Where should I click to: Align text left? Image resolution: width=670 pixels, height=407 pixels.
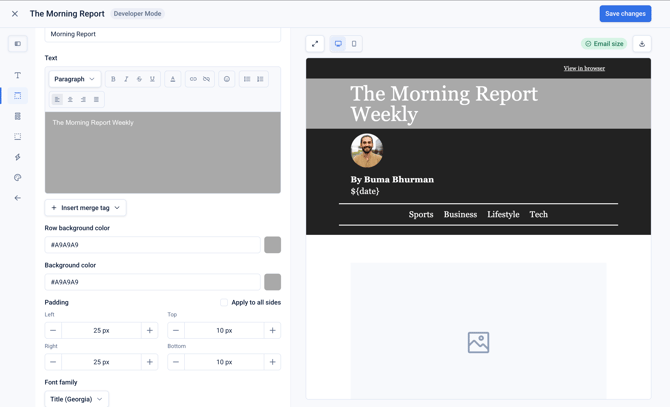57,100
